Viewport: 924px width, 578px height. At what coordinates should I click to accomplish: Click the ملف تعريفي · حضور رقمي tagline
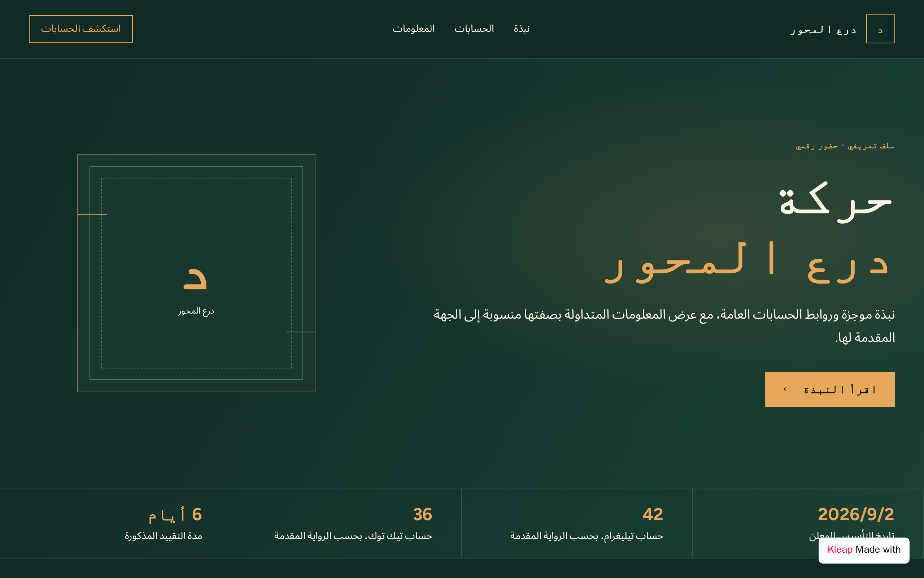coord(845,146)
